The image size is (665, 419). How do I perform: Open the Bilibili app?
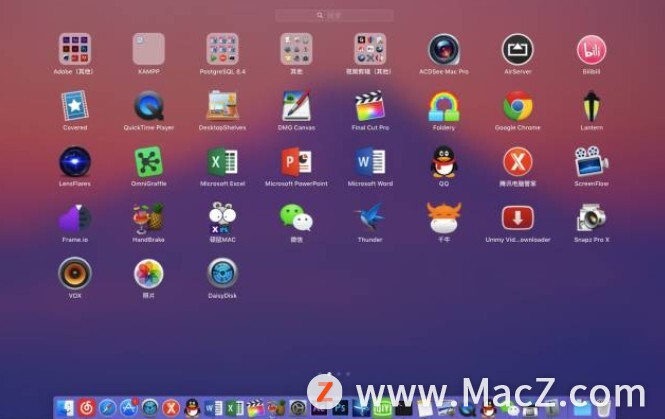click(x=591, y=50)
